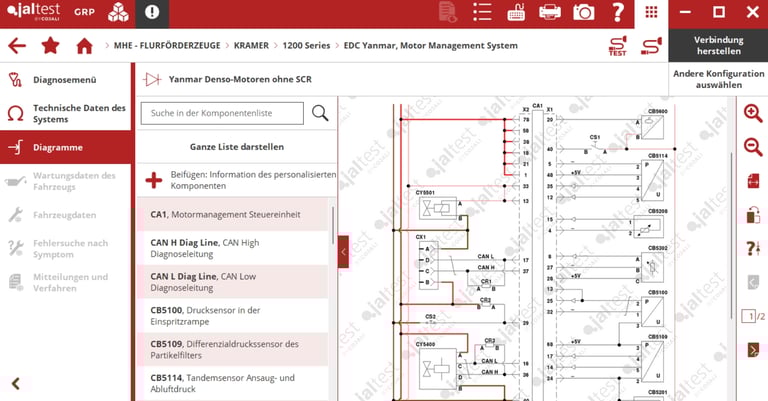This screenshot has width=768, height=401.
Task: Select CA1, Motormanagement Steuereinheit
Action: pos(232,214)
